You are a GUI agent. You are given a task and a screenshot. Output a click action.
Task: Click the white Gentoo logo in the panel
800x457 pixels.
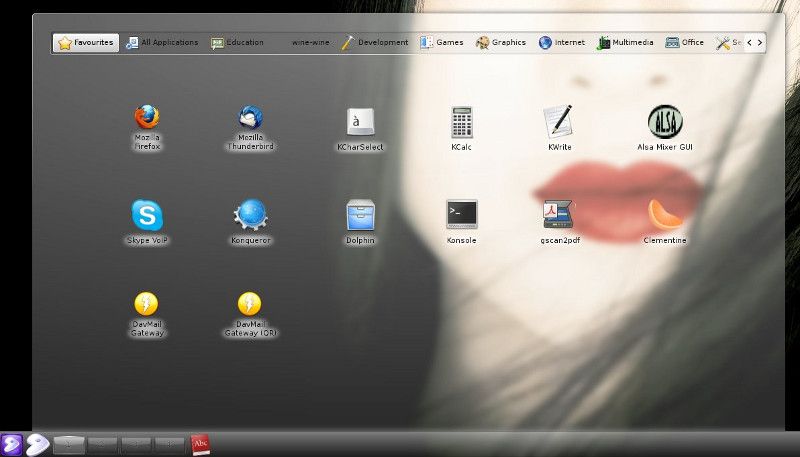tap(38, 445)
